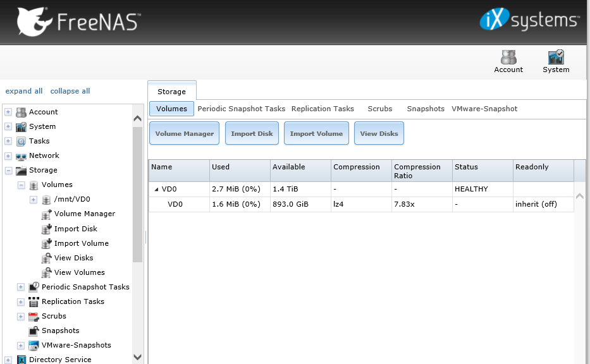Image resolution: width=590 pixels, height=364 pixels.
Task: Click the iXsystems logo
Action: click(x=529, y=20)
